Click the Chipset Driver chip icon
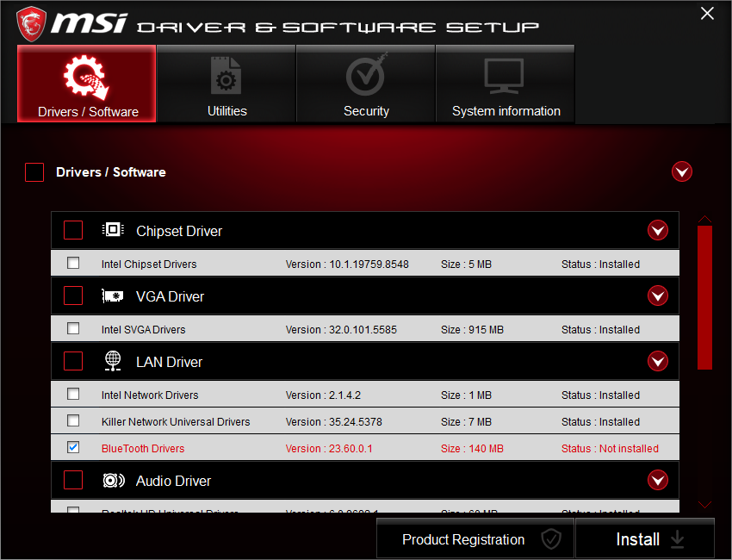The width and height of the screenshot is (732, 560). pyautogui.click(x=113, y=230)
